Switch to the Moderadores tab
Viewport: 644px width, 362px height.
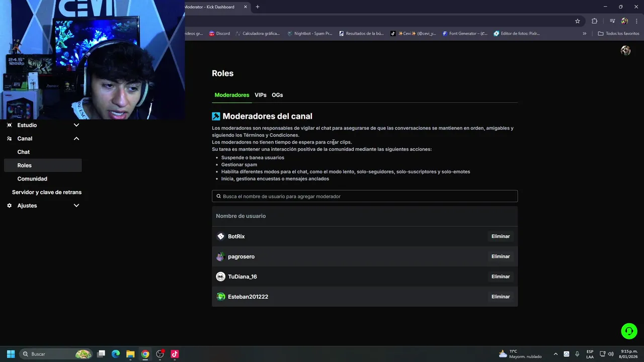(x=232, y=95)
